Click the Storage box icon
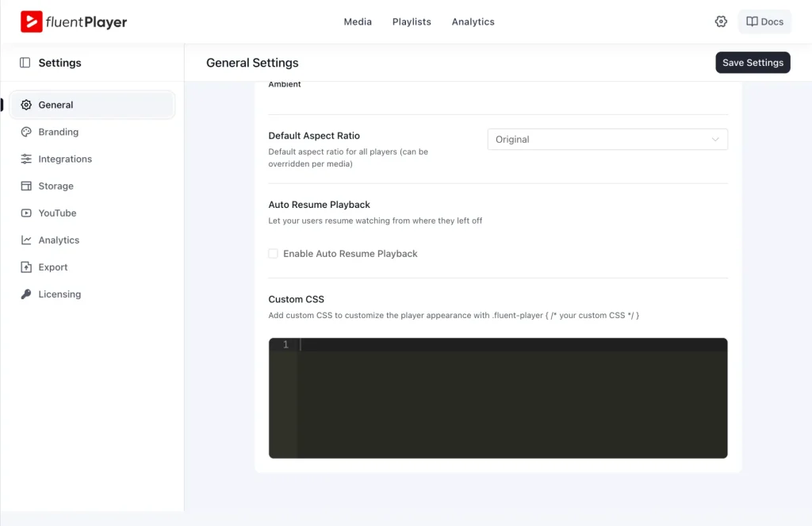This screenshot has width=812, height=526. coord(26,186)
